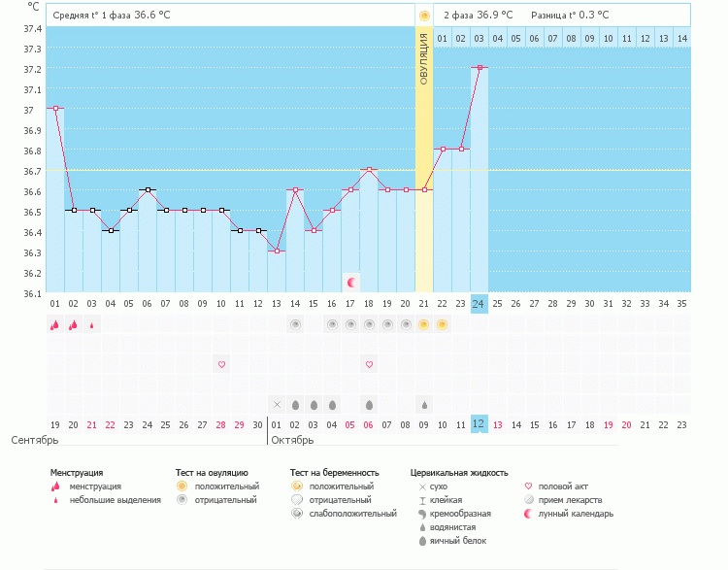Click the moon calendar icon on day 17
Viewport: 728px width, 570px height.
click(351, 282)
